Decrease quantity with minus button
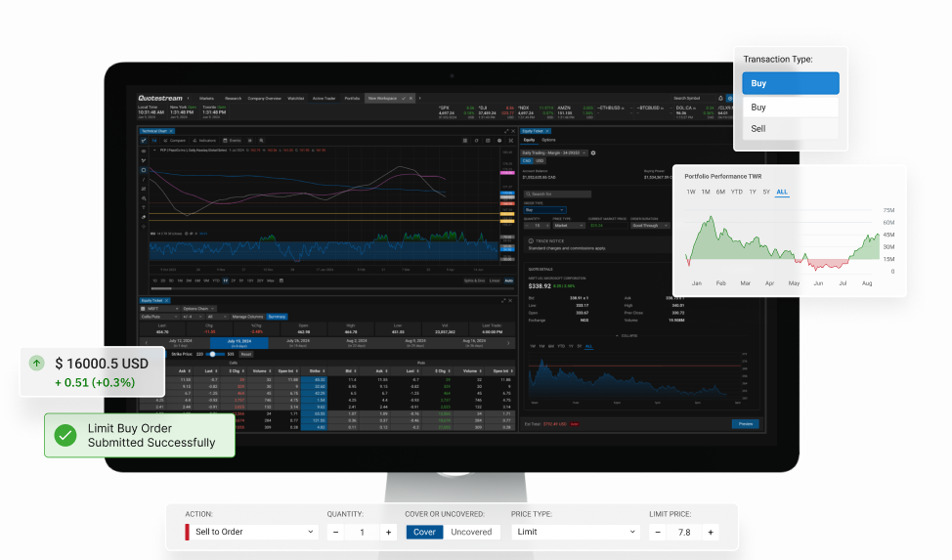The width and height of the screenshot is (952, 560). pyautogui.click(x=336, y=533)
